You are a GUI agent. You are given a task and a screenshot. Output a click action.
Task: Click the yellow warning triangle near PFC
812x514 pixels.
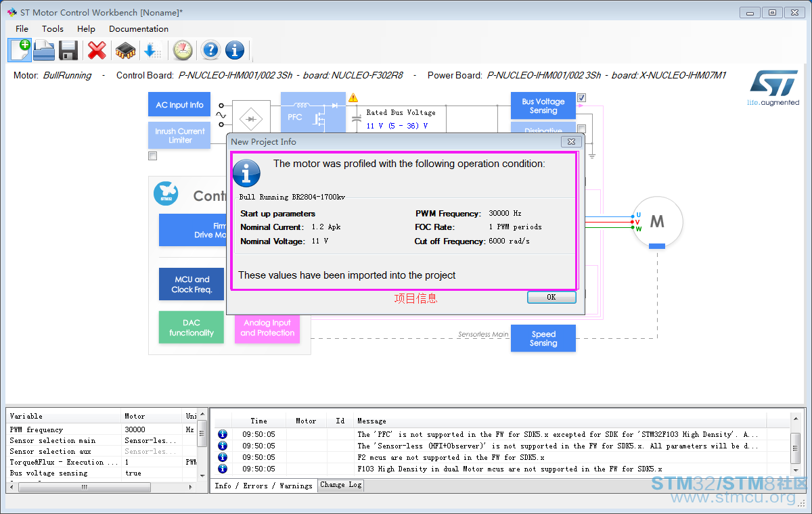point(353,98)
